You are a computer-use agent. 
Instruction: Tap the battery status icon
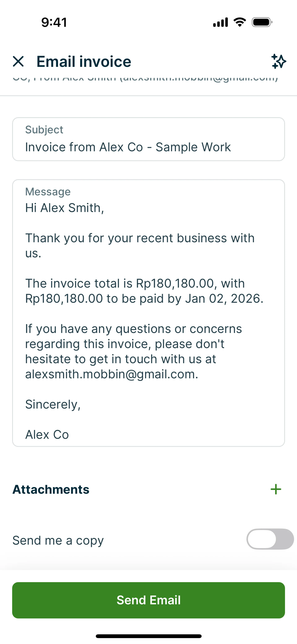(x=262, y=22)
